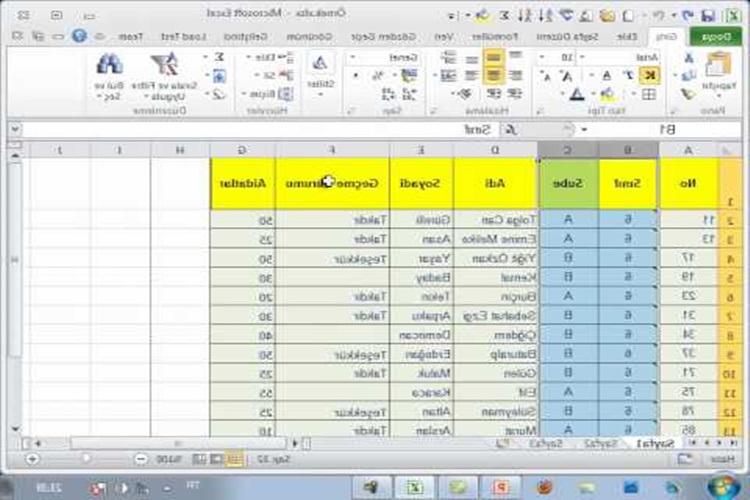Viewport: 750px width, 500px height.
Task: Click the merge and center icon
Action: point(448,76)
